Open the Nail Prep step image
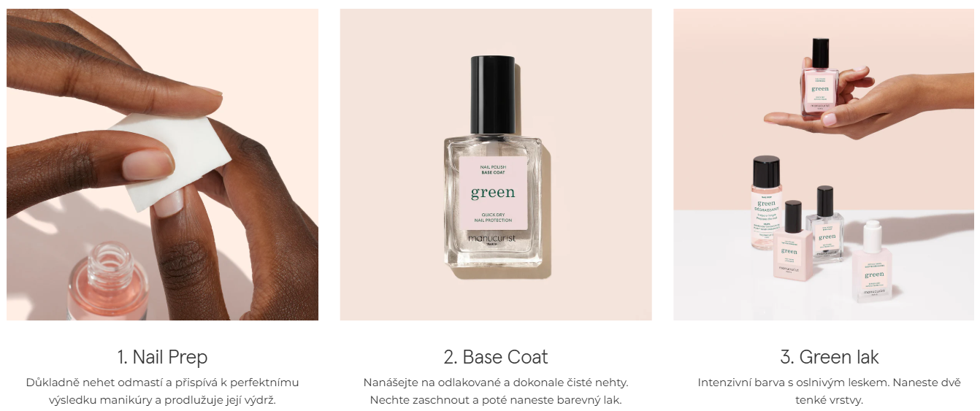Viewport: 980px width, 411px height. (162, 164)
